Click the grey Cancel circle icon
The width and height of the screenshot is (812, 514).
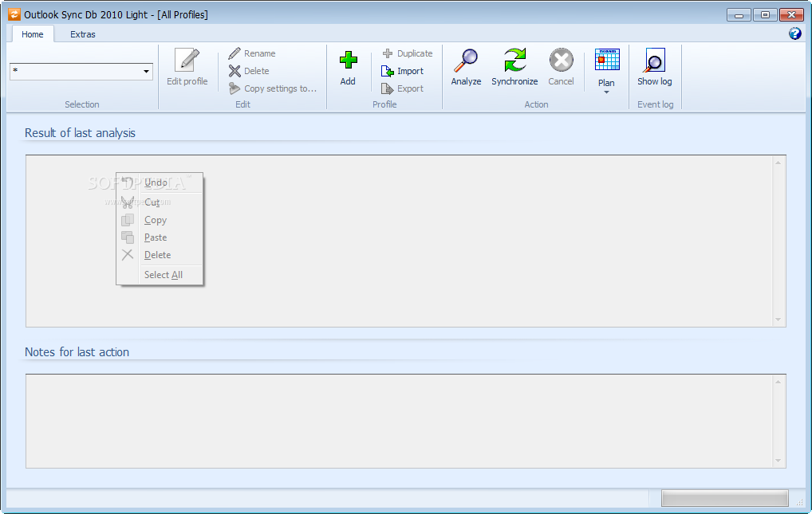(562, 60)
